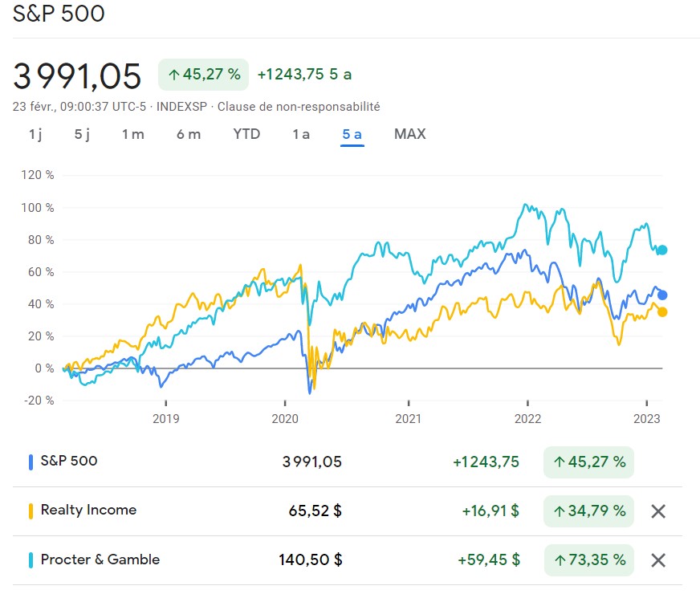Click the S&P 500 row name

coord(69,461)
